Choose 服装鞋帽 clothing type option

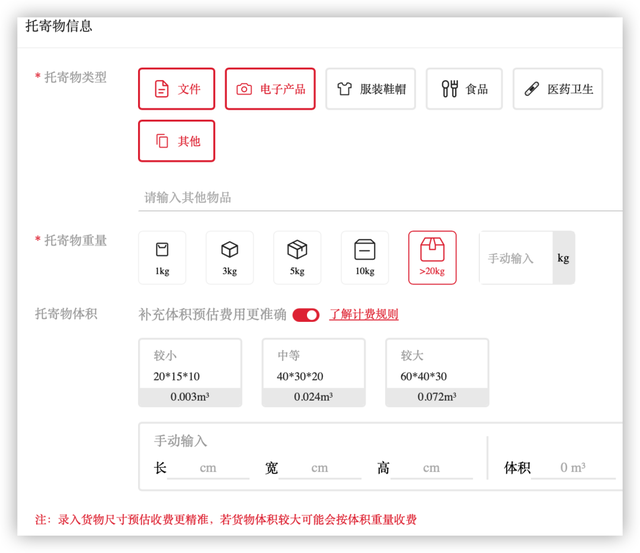tap(371, 89)
